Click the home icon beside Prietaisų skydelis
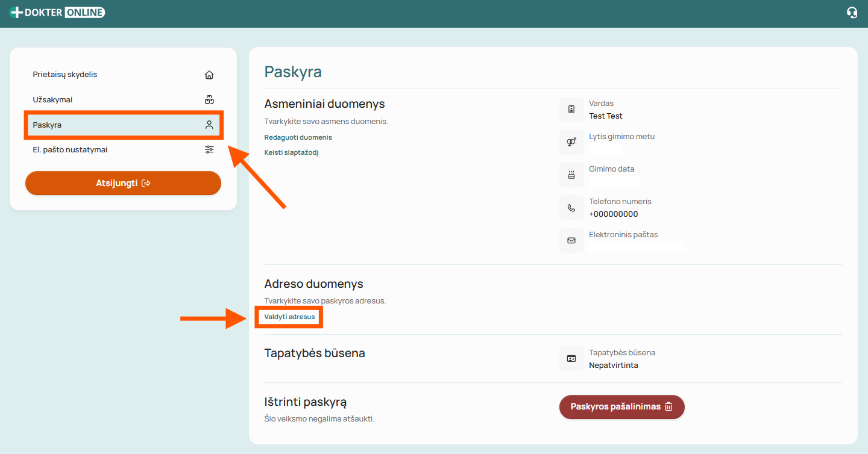Viewport: 868px width, 454px height. point(209,75)
